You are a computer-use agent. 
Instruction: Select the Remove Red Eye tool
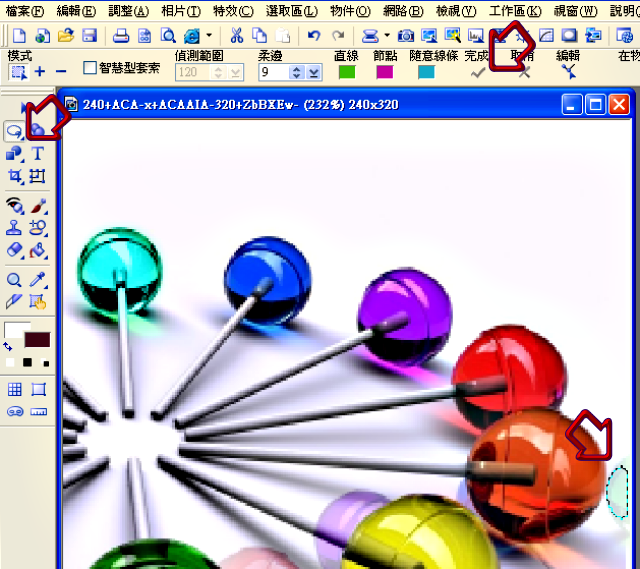point(14,205)
